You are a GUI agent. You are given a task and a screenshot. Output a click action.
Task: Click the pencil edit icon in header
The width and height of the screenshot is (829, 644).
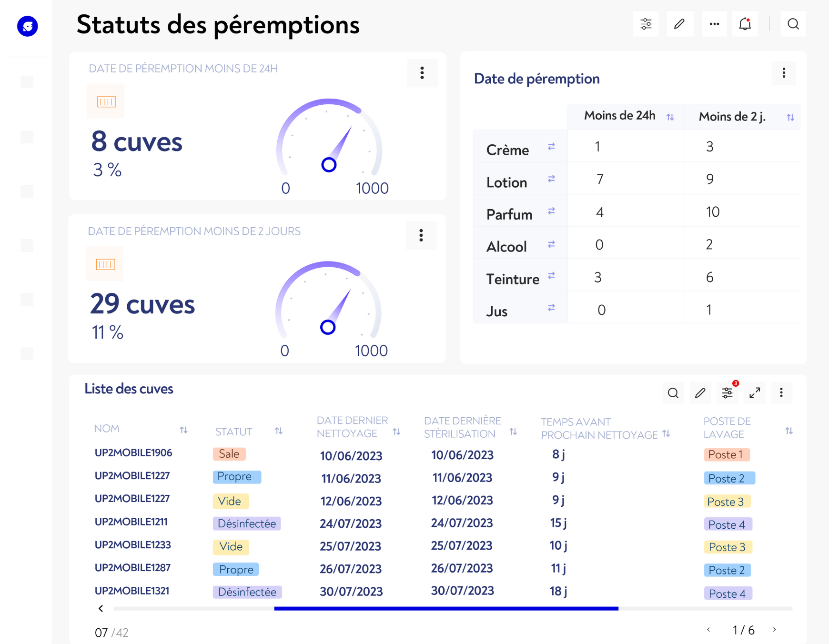point(679,24)
